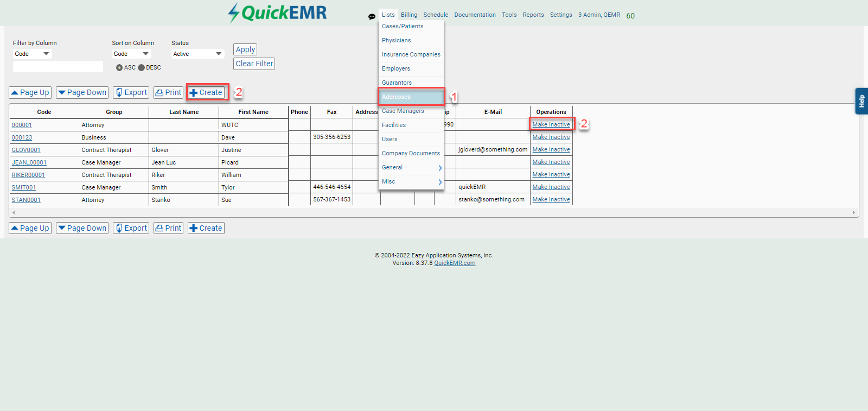Click top Export button

point(131,93)
